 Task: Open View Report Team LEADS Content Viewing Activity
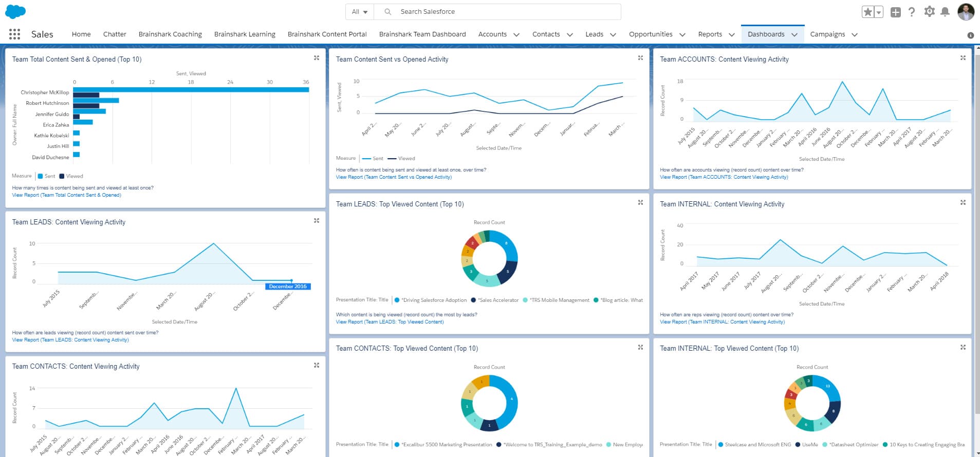70,340
